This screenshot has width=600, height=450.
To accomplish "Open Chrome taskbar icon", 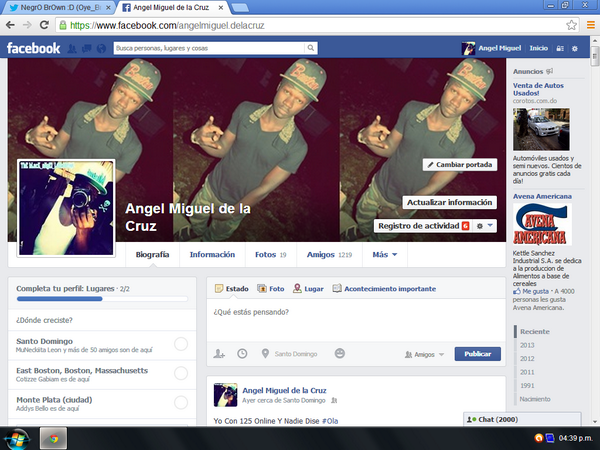I will 54,439.
